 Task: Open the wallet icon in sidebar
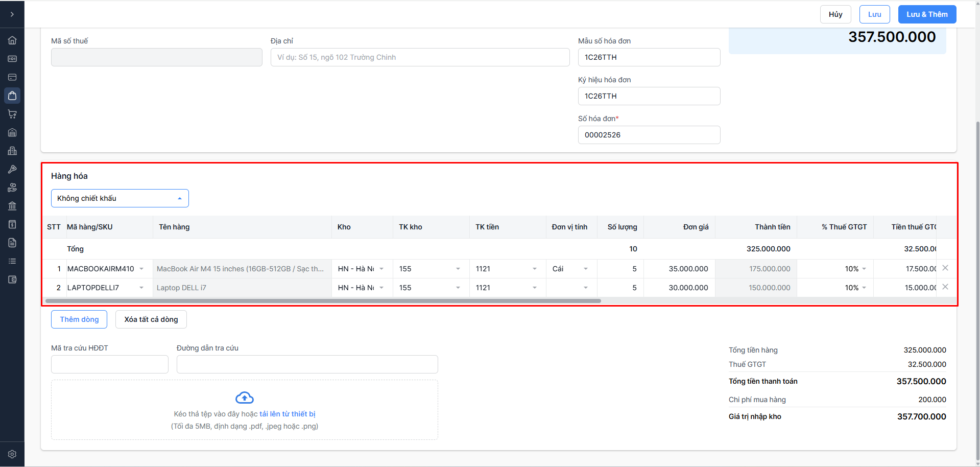[12, 279]
